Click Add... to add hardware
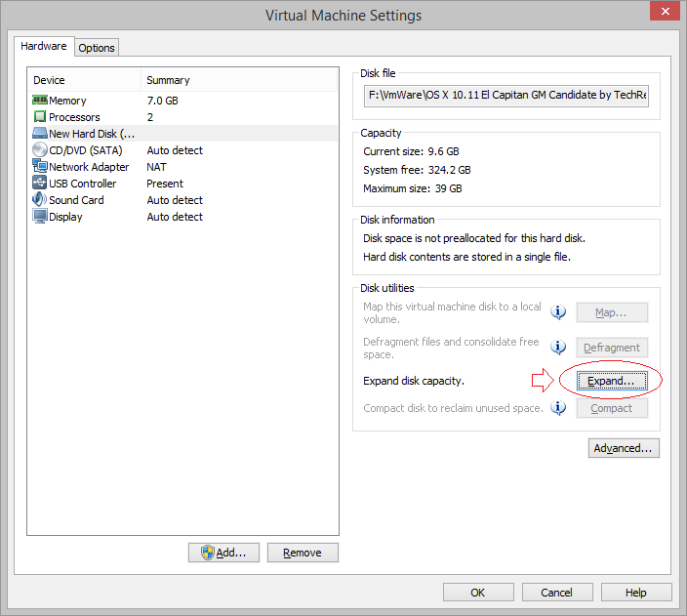The image size is (687, 616). (x=223, y=553)
